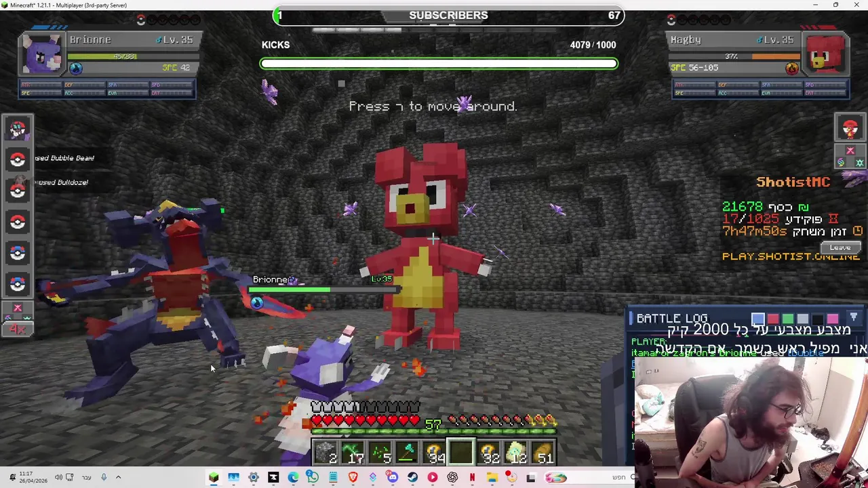Click the 4x weakness indicator on left panel
The width and height of the screenshot is (868, 488).
[x=18, y=329]
